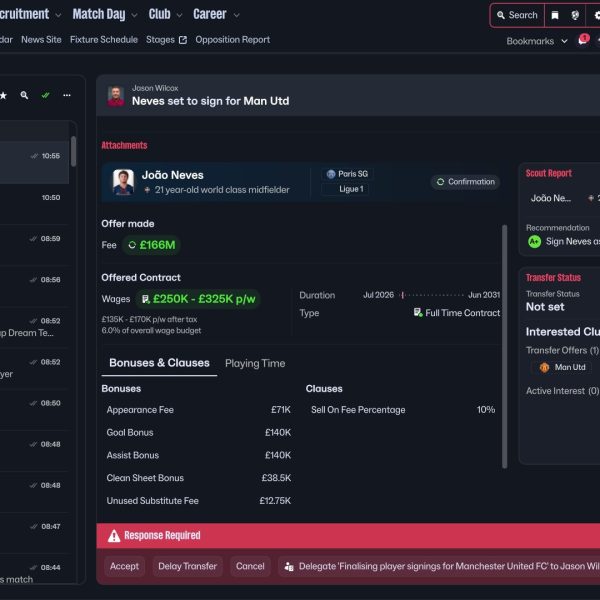The width and height of the screenshot is (600, 600).
Task: Switch to the Playing Time tab
Action: [255, 363]
